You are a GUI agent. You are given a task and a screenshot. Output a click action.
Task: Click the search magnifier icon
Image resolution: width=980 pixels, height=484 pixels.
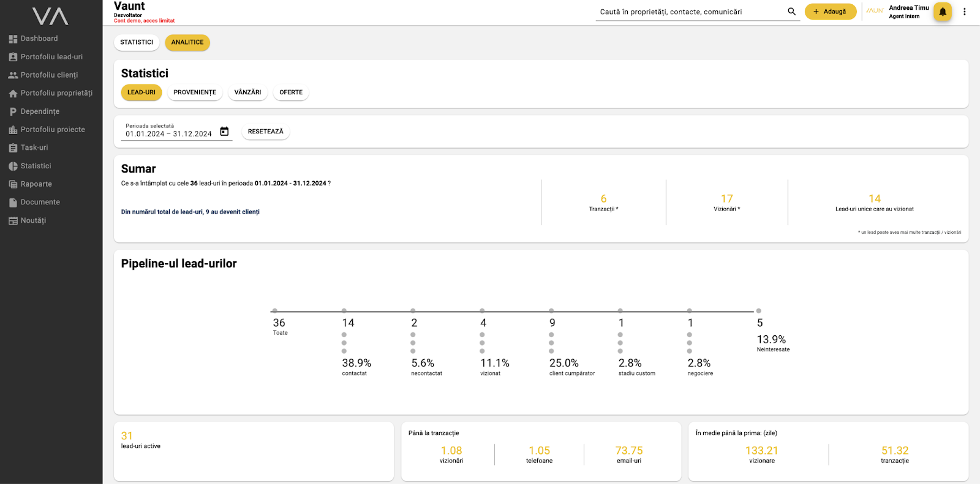point(792,12)
